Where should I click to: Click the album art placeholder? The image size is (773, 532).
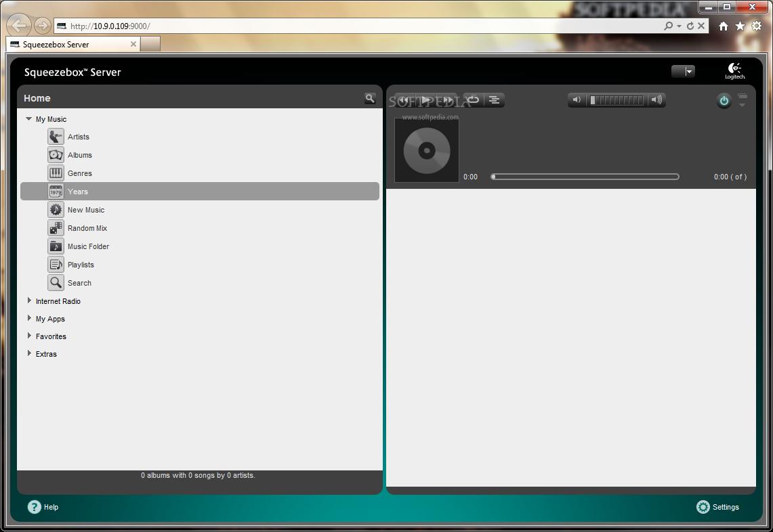427,150
